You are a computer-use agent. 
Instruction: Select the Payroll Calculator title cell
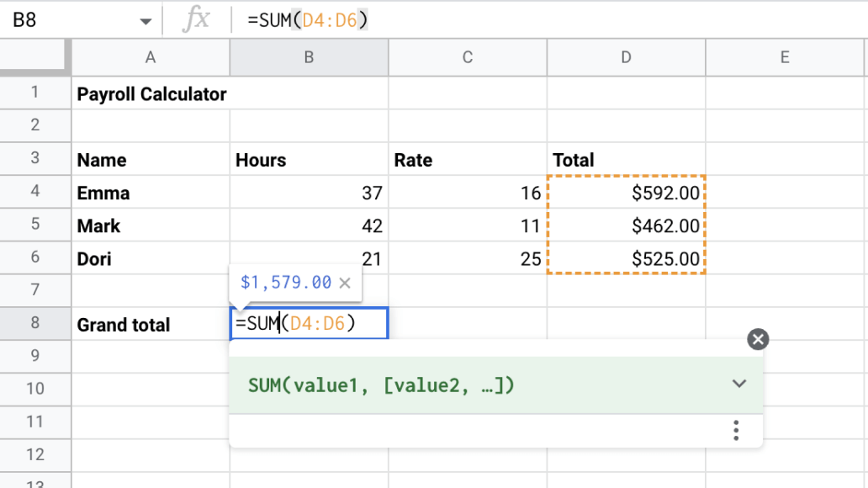(151, 93)
